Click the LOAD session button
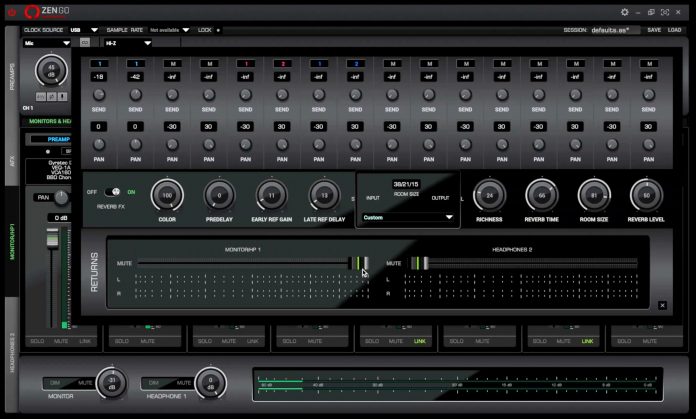The height and width of the screenshot is (419, 696). pyautogui.click(x=675, y=30)
